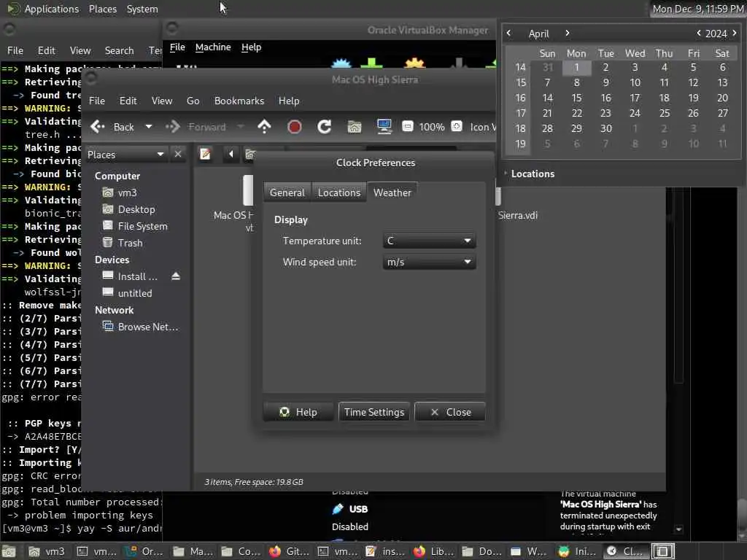Go to next year 2025 in calendar
Screen dimensions: 747x560
pos(735,33)
